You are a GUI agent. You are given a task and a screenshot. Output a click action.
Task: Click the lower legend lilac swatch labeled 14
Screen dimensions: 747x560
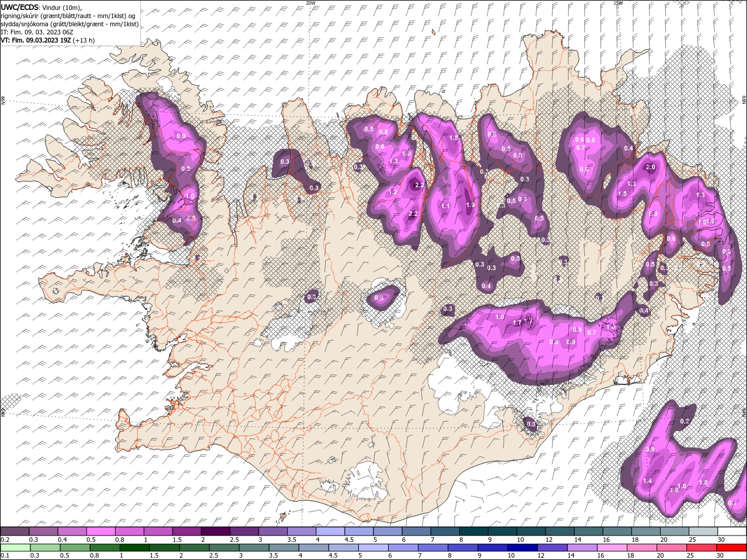(582, 548)
